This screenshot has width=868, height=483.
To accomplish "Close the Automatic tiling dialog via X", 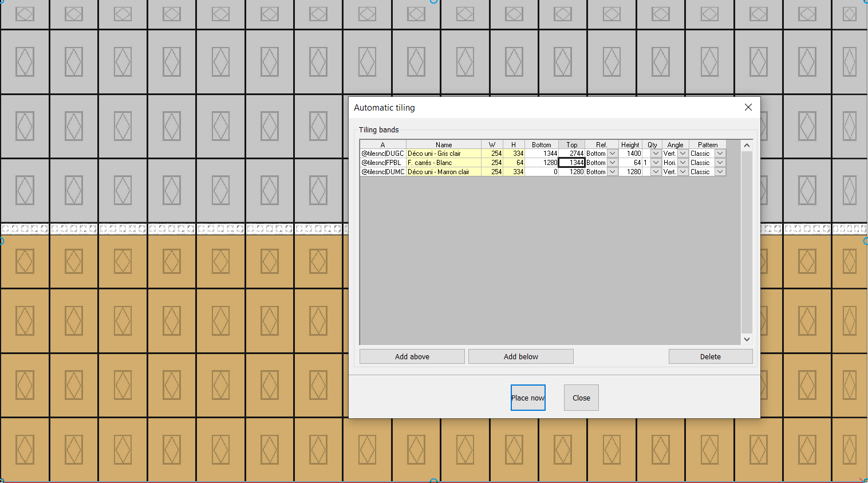I will click(748, 108).
